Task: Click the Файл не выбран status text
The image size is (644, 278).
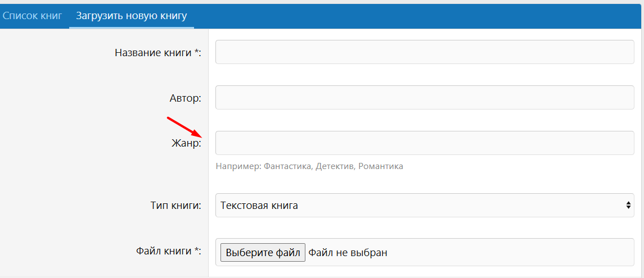Action: [x=348, y=252]
